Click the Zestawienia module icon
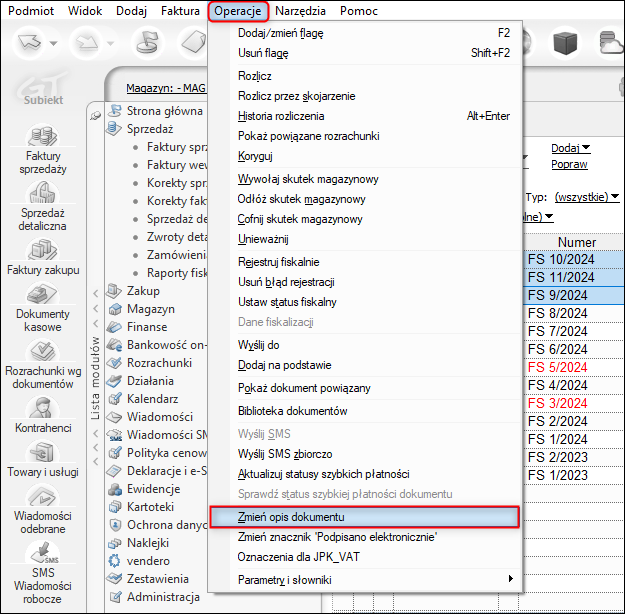This screenshot has width=625, height=614. pyautogui.click(x=115, y=579)
